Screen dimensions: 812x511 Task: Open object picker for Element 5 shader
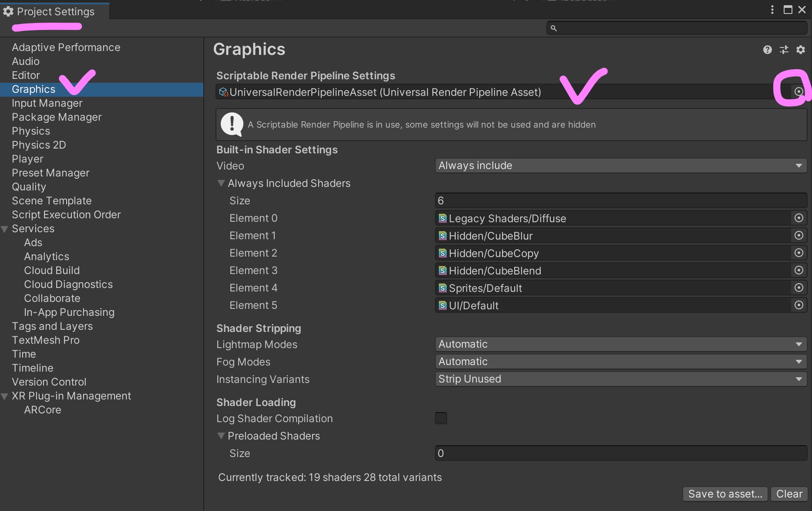point(799,305)
